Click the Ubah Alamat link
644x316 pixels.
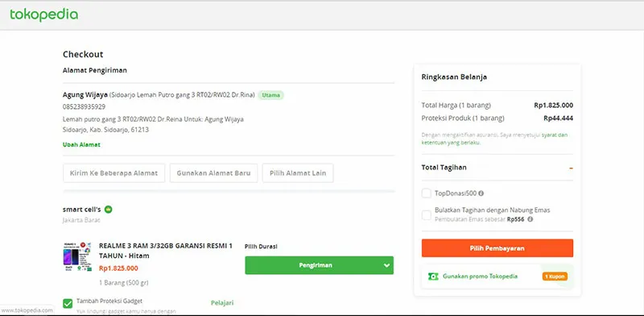point(81,145)
